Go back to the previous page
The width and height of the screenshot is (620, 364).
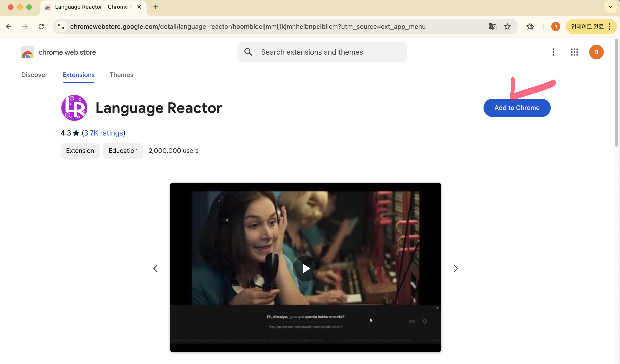[9, 27]
